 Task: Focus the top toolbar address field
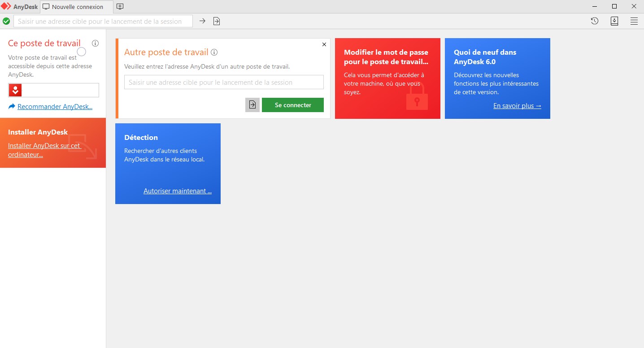103,21
